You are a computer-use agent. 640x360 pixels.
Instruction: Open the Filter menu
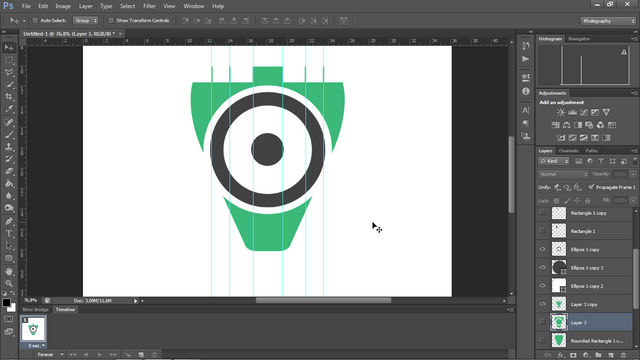(149, 6)
